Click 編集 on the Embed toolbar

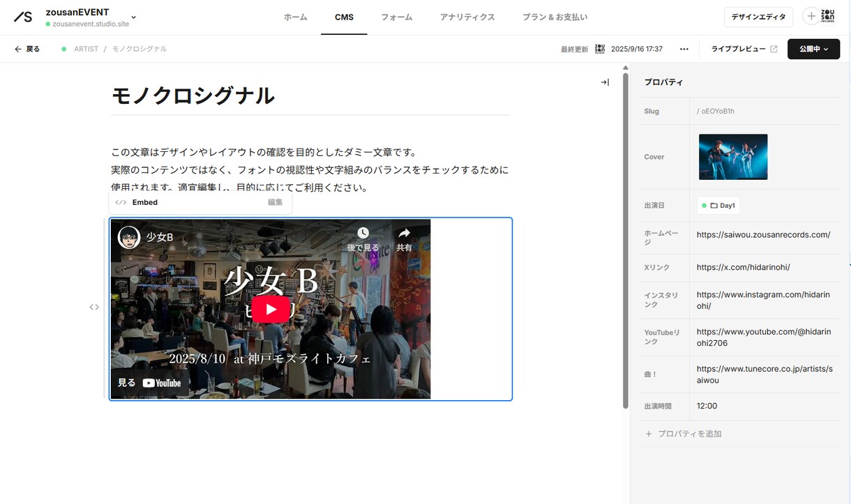[x=275, y=202]
